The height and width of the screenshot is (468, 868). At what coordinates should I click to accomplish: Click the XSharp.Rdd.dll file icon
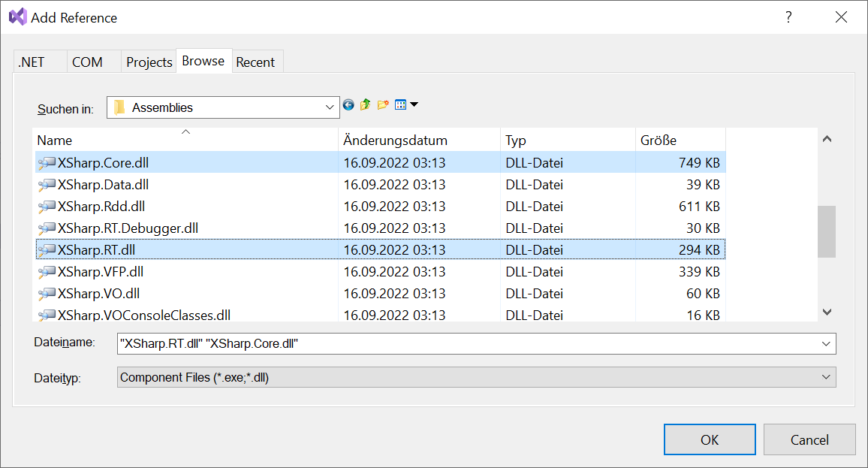coord(47,207)
